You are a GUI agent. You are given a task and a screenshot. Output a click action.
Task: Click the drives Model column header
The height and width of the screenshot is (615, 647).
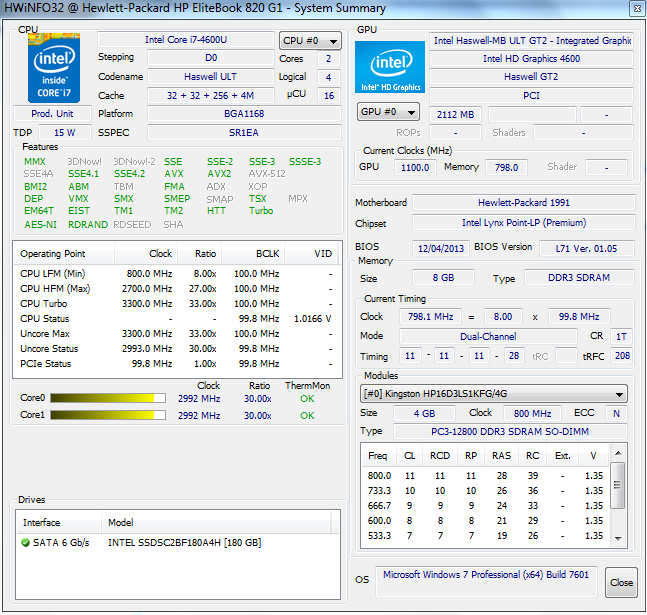[x=216, y=523]
